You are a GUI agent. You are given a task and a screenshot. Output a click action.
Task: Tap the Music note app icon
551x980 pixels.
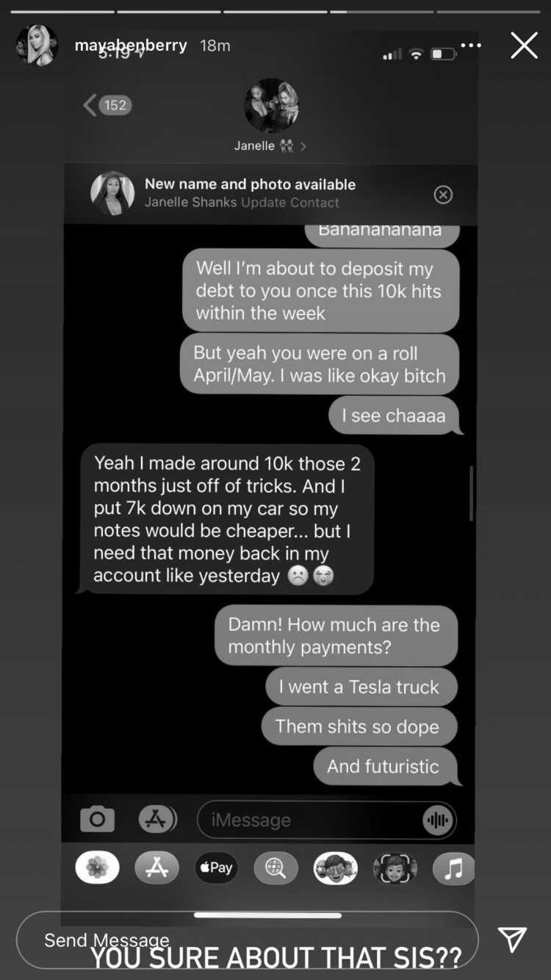pyautogui.click(x=453, y=868)
